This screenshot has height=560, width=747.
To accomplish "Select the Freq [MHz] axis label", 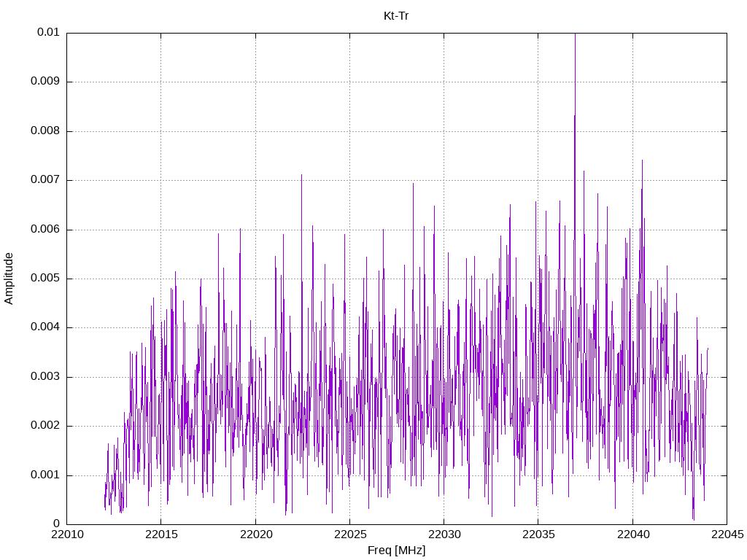I will click(396, 551).
